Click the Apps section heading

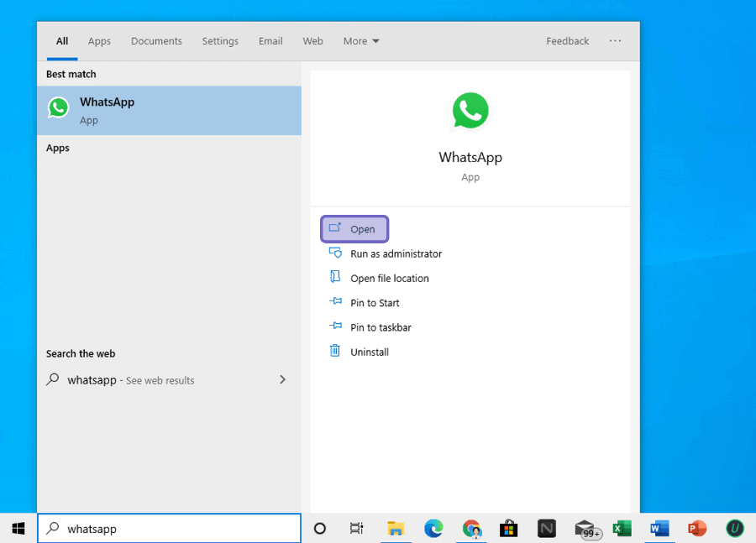click(x=58, y=148)
